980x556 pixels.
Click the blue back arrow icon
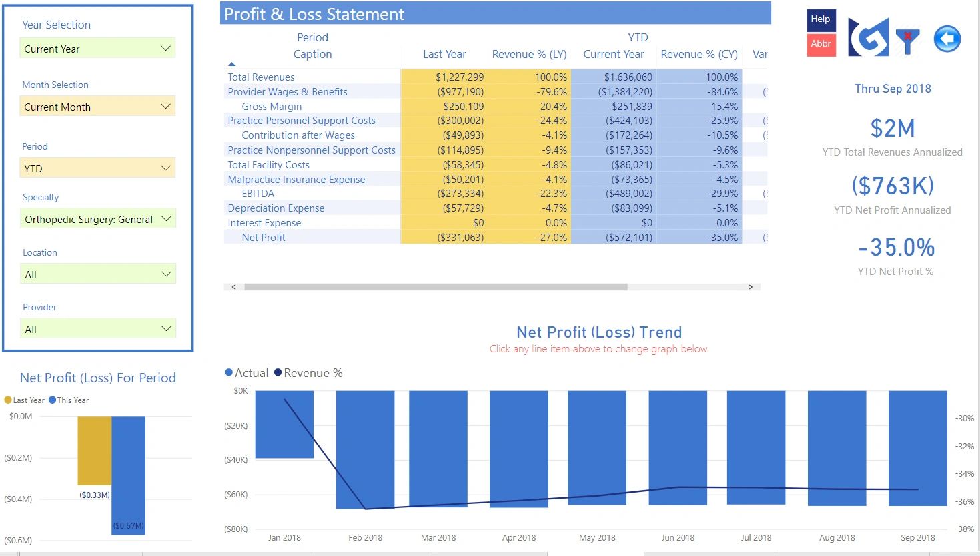tap(947, 39)
